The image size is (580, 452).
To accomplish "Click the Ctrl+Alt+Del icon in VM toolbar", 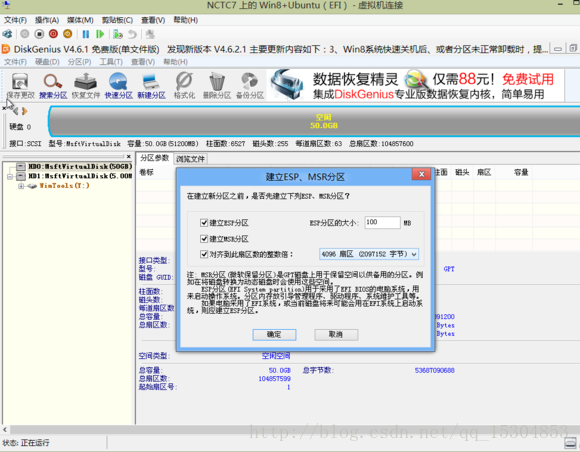I will [7, 34].
